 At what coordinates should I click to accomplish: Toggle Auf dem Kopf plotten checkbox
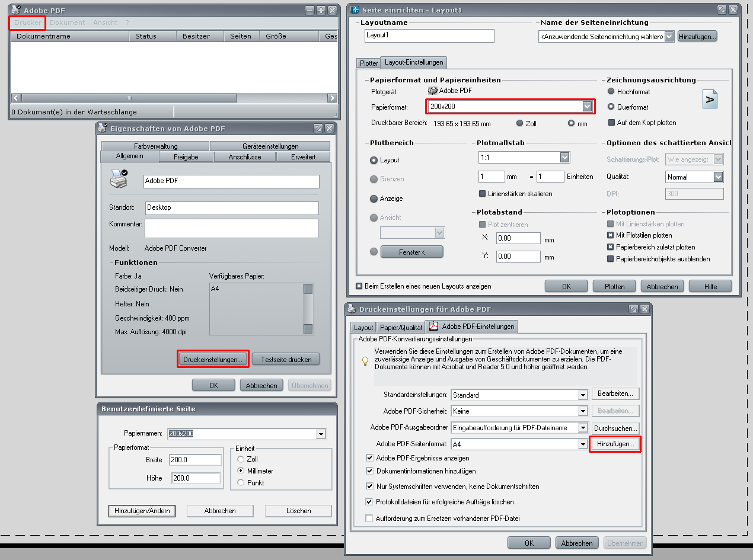[x=611, y=123]
